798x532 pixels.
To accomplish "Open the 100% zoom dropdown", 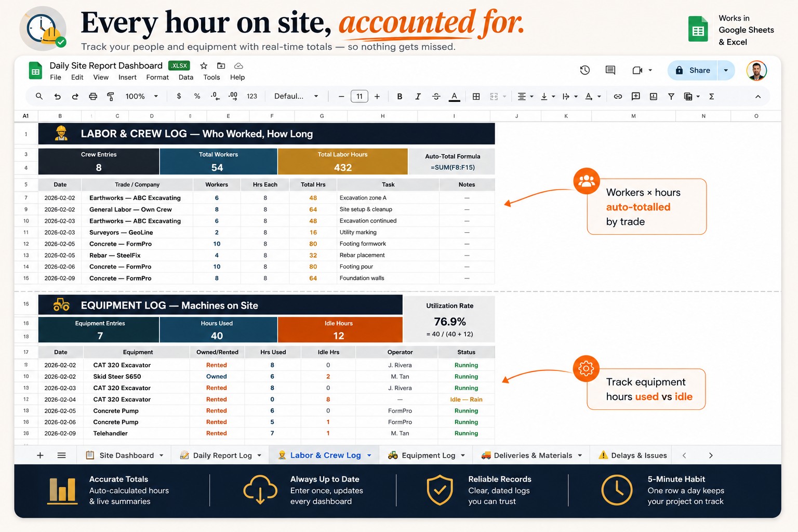I will coord(141,96).
